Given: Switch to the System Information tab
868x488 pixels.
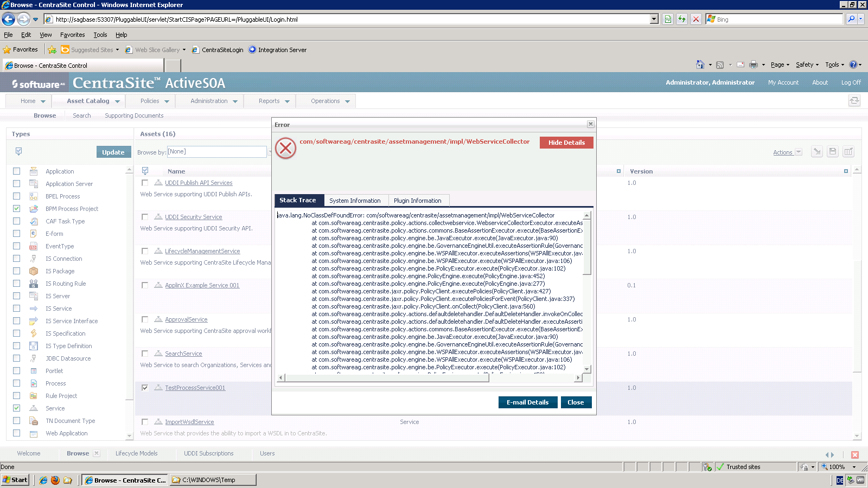Looking at the screenshot, I should pos(355,201).
